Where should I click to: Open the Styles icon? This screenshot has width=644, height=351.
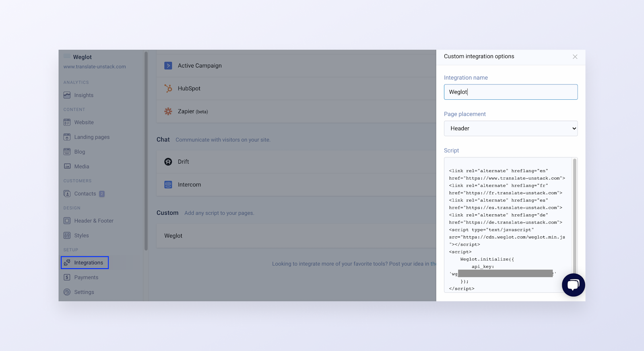click(x=67, y=236)
